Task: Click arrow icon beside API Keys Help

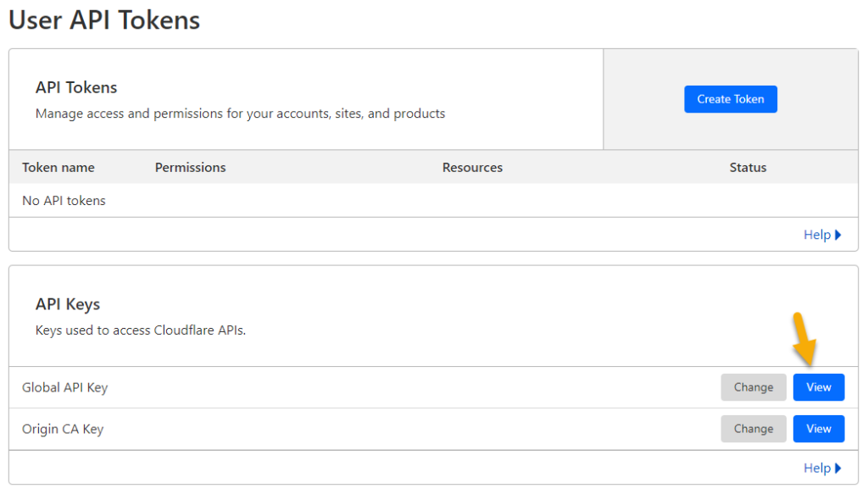Action: point(838,468)
